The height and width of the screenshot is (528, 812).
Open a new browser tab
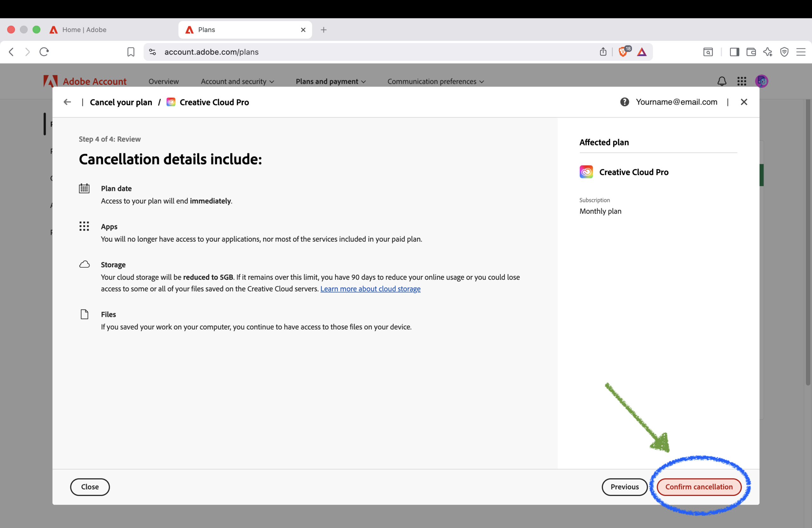click(x=324, y=30)
